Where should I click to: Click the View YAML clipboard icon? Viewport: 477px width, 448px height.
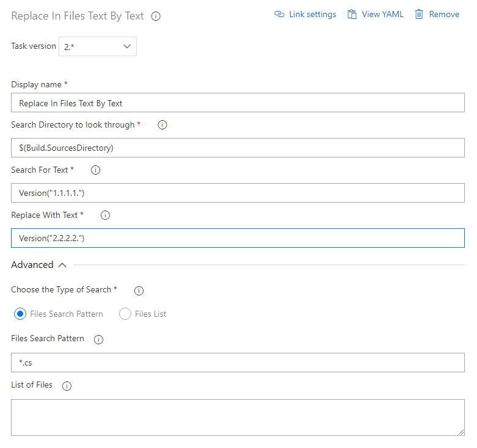click(352, 14)
